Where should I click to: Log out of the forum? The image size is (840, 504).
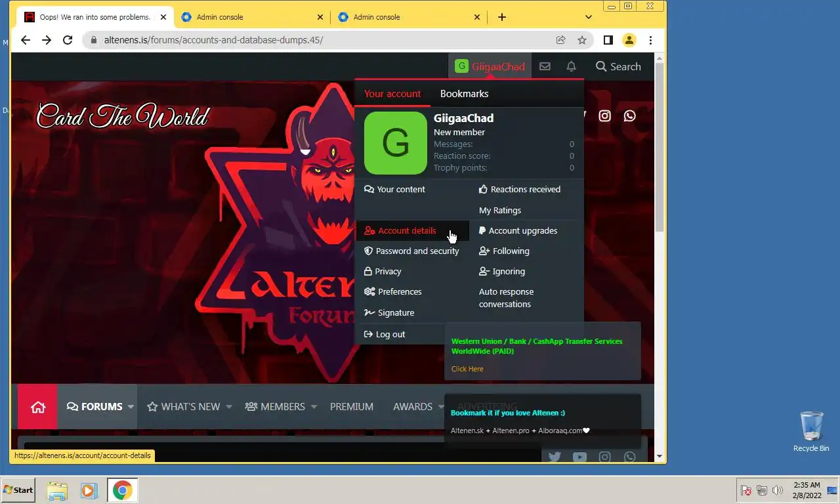pos(385,334)
